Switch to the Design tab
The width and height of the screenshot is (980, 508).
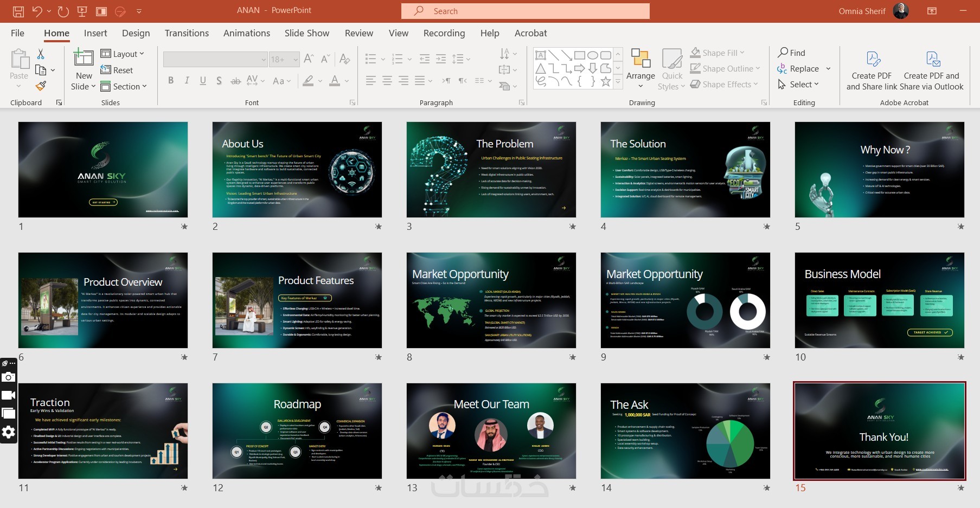(x=136, y=33)
